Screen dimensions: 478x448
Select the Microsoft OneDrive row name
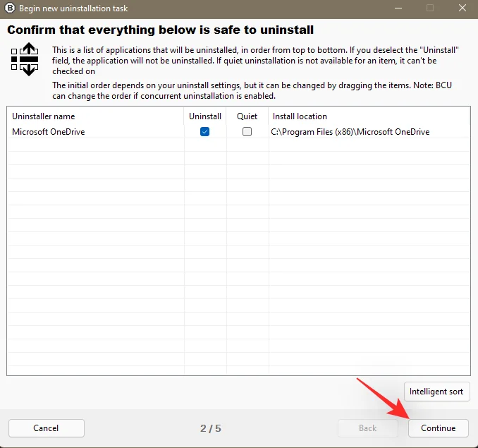click(x=49, y=132)
